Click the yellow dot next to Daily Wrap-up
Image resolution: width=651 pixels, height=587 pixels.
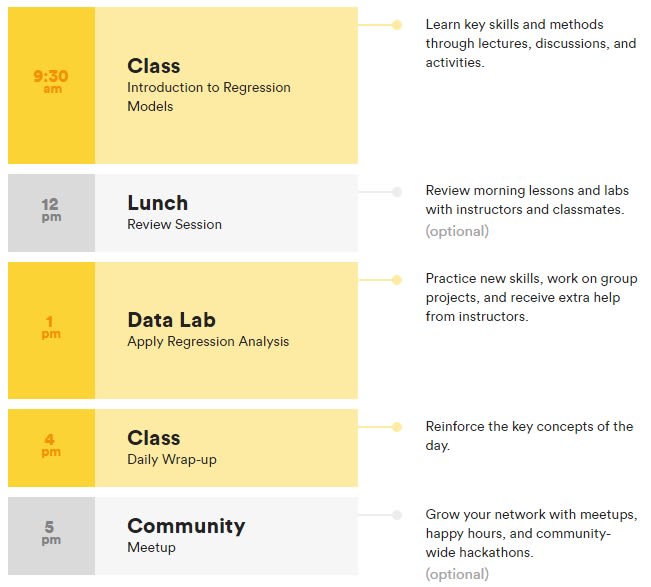[x=397, y=427]
